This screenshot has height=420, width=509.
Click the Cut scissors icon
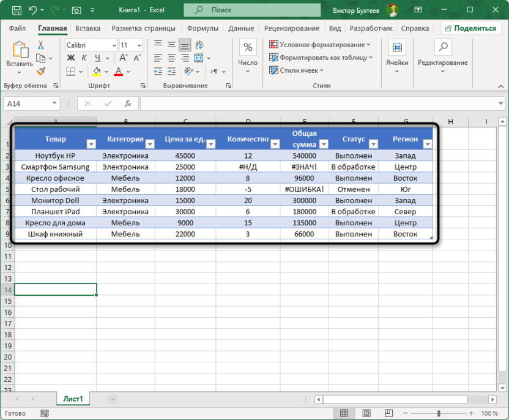point(41,45)
